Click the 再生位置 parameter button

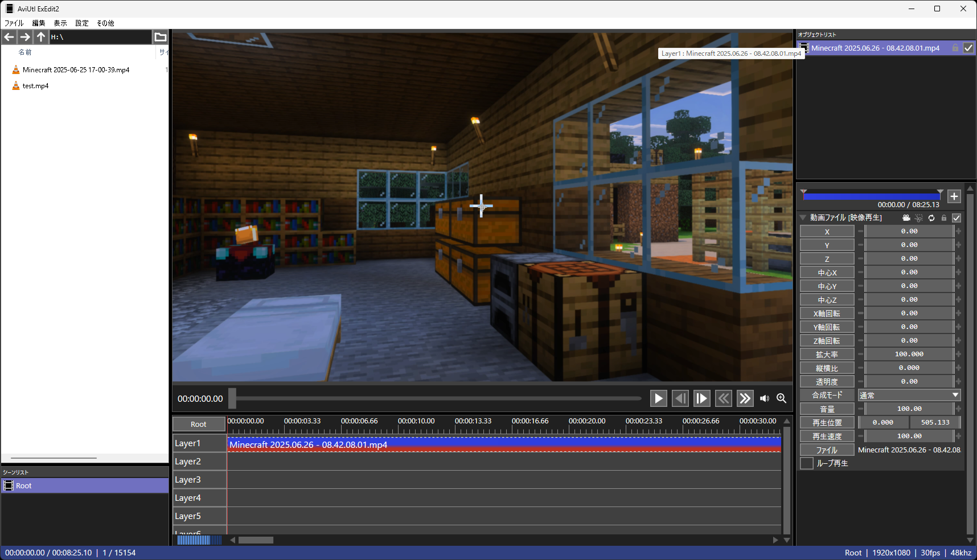point(827,423)
